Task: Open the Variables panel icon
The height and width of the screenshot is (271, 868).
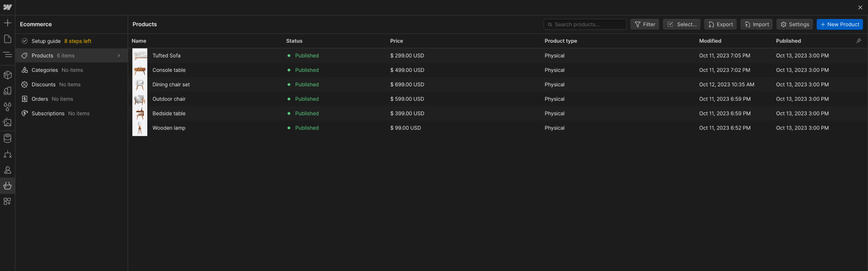Action: 7,90
